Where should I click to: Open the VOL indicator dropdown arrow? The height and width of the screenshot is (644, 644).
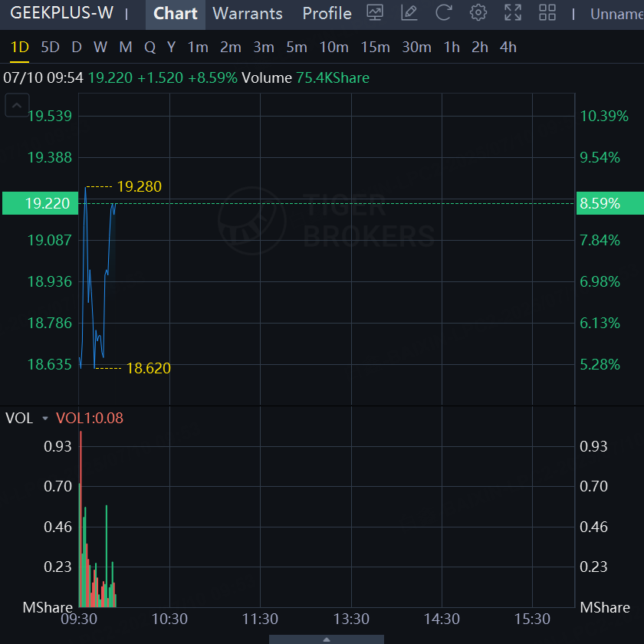[45, 419]
